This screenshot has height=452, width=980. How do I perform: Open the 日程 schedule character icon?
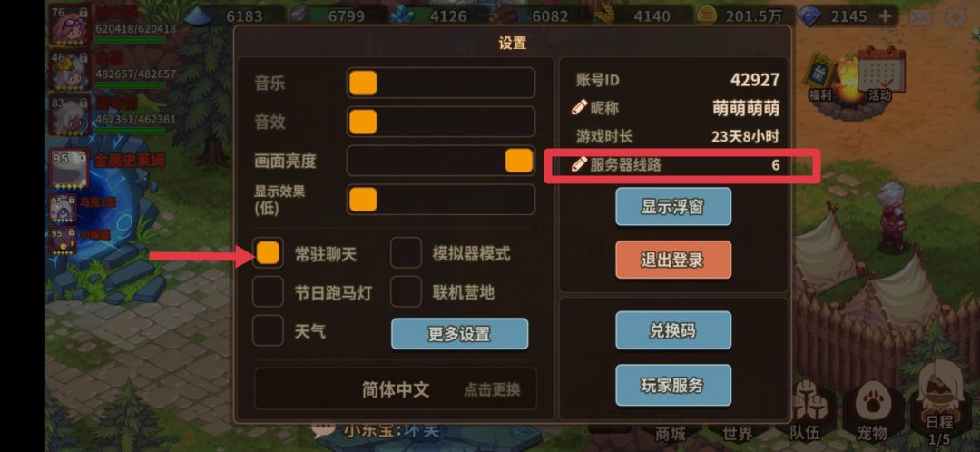click(x=939, y=405)
